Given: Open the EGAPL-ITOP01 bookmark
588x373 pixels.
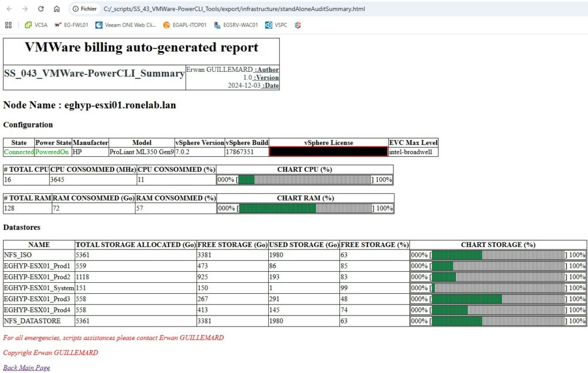Looking at the screenshot, I should (x=184, y=25).
